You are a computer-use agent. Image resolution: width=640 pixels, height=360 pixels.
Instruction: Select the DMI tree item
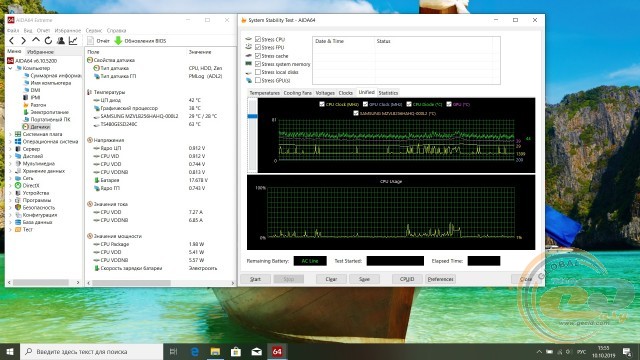point(32,90)
